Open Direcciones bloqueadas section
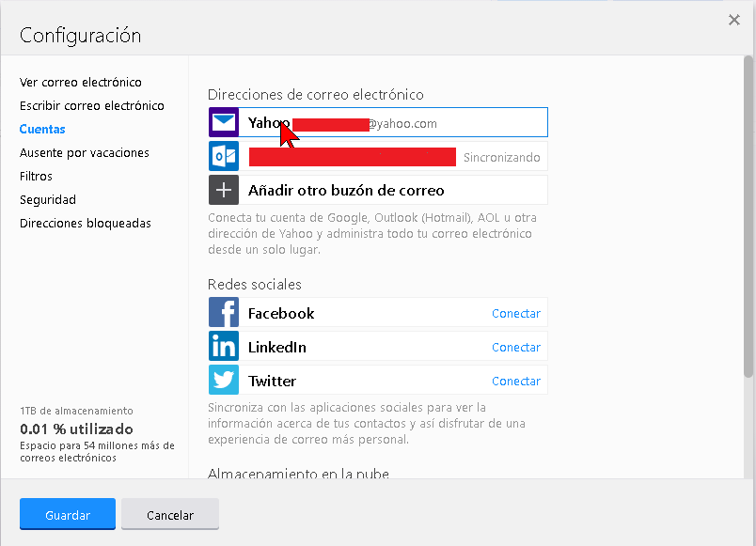This screenshot has height=546, width=756. click(x=86, y=223)
